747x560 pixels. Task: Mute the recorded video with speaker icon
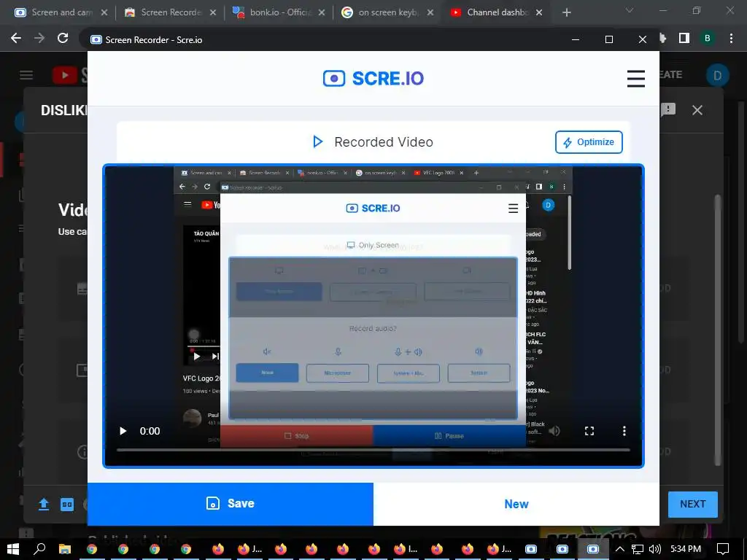click(554, 431)
